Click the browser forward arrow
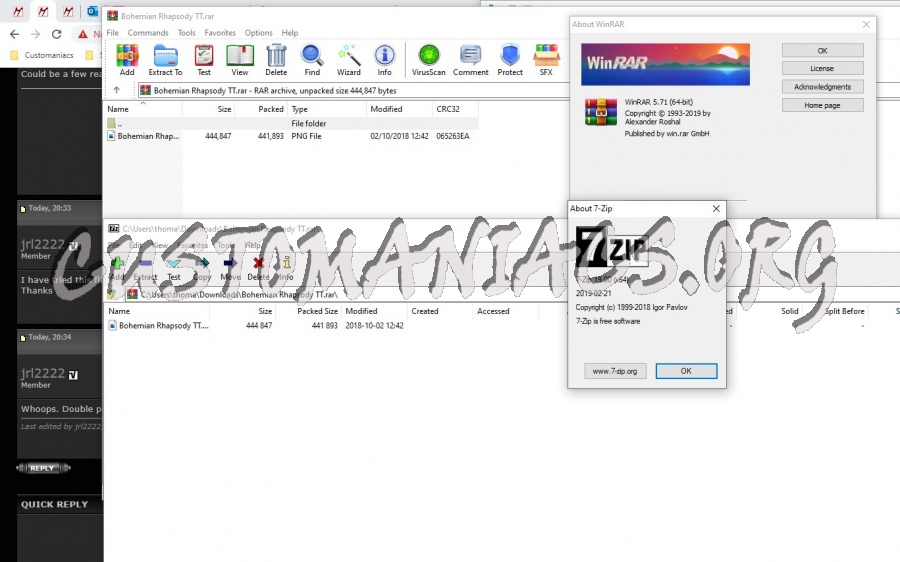The image size is (900, 562). tap(36, 34)
